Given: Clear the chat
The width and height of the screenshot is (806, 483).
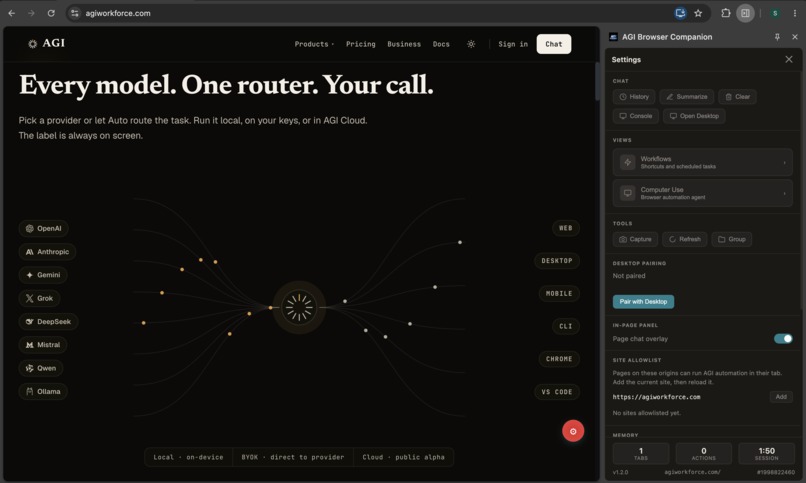Looking at the screenshot, I should (737, 97).
